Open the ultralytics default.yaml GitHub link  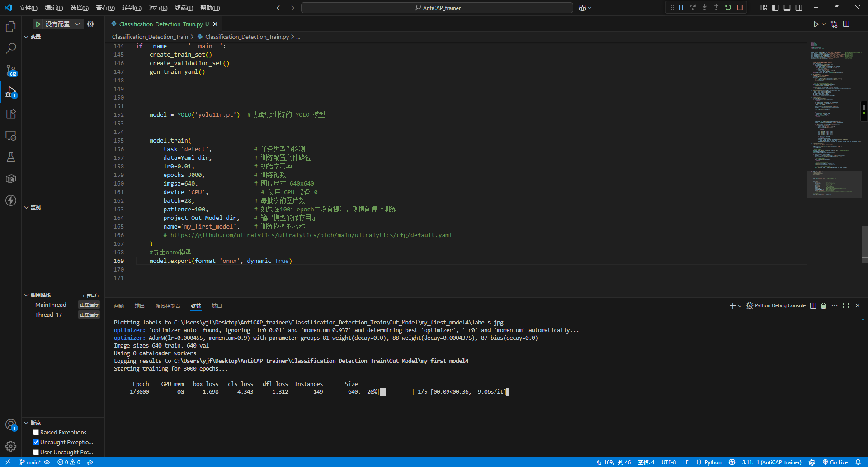coord(311,235)
